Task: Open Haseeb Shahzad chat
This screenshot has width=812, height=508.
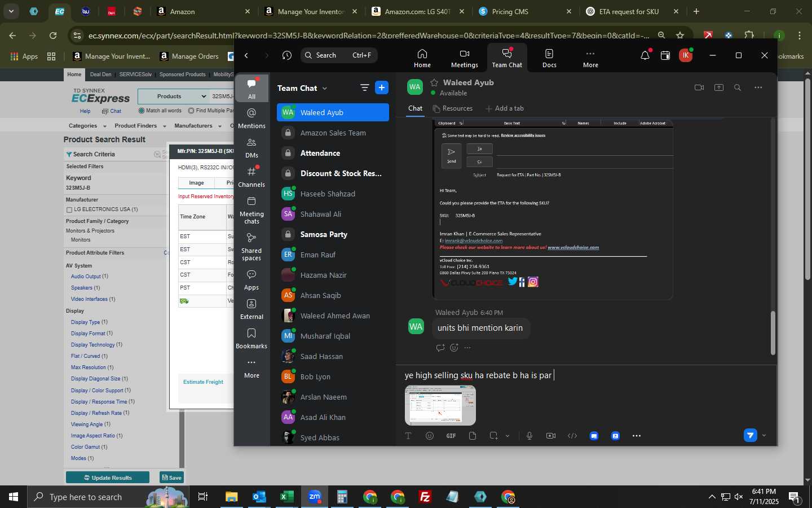Action: pos(333,194)
